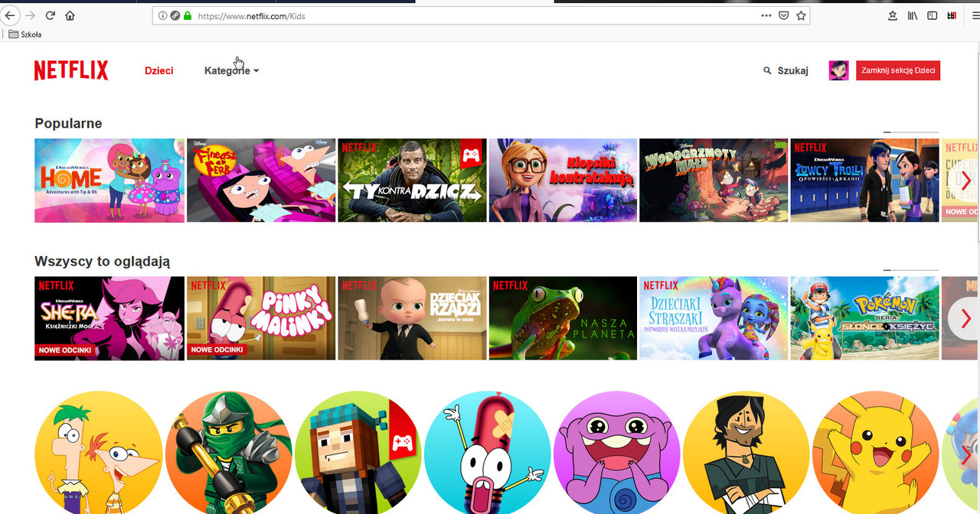Open She-Ra Księżniczki Mocy title
980x514 pixels.
(109, 318)
